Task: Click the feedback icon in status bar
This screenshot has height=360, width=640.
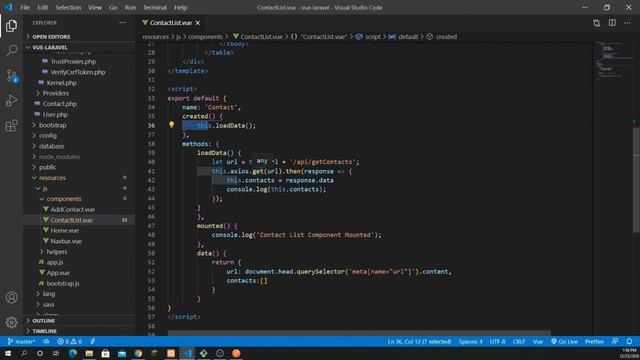Action: click(x=615, y=341)
